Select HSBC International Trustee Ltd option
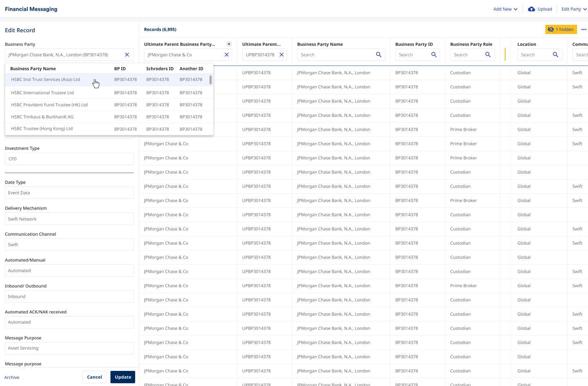The width and height of the screenshot is (588, 386). point(109,93)
